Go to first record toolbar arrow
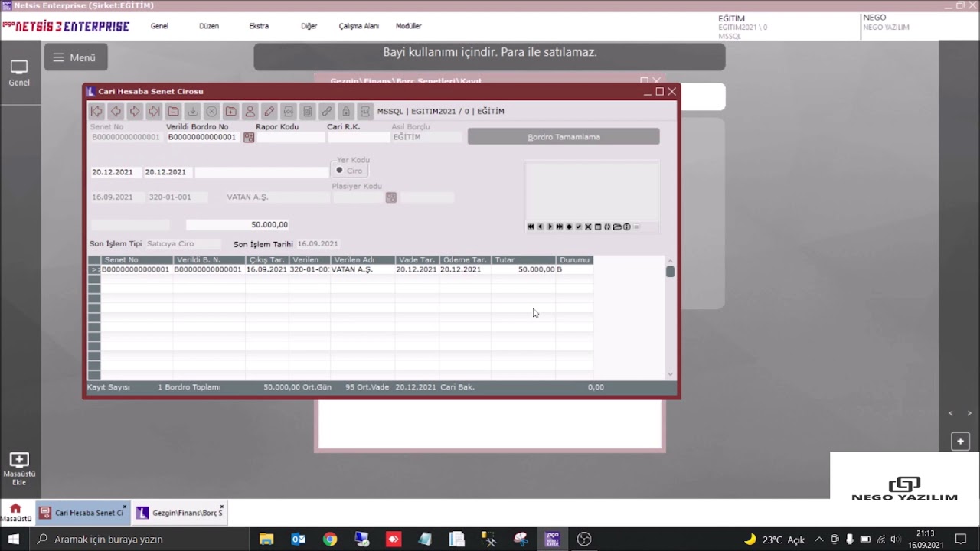 coord(96,112)
